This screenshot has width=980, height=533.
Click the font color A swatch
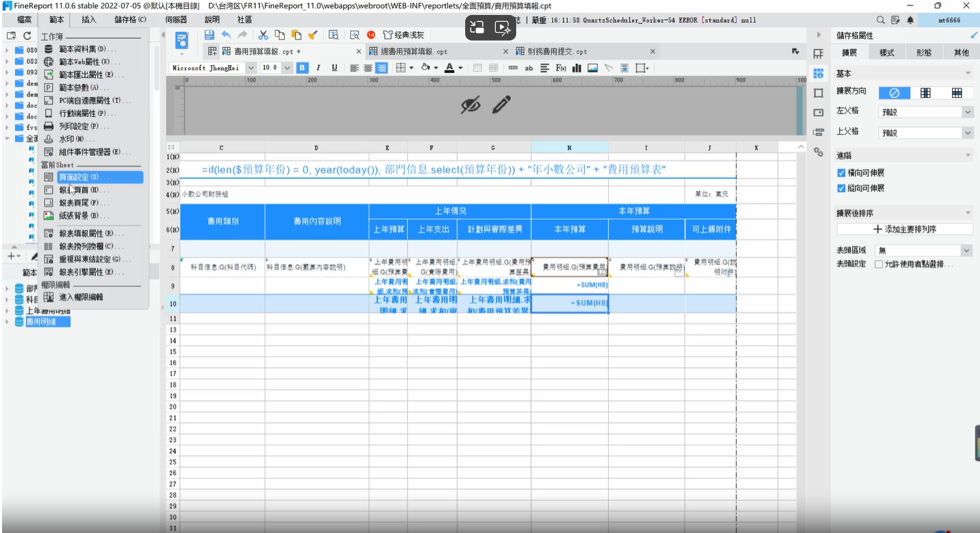point(450,68)
